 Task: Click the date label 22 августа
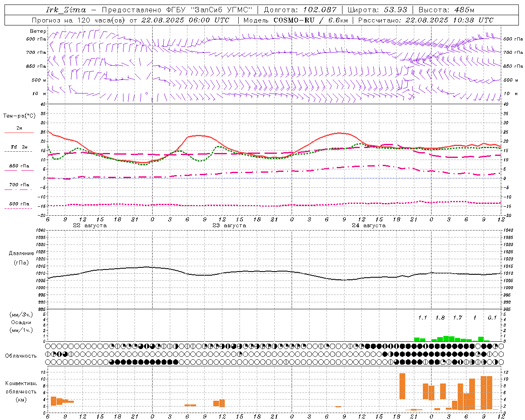[90, 226]
